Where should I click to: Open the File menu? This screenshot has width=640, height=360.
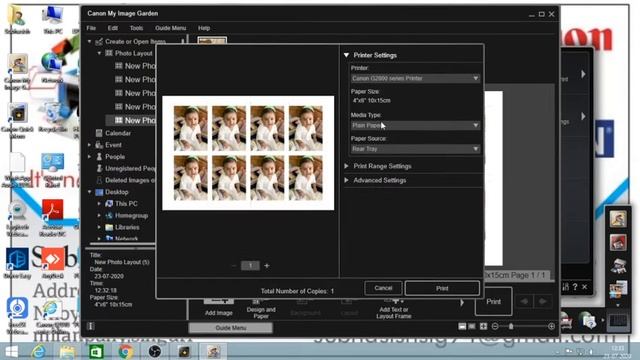[x=91, y=28]
